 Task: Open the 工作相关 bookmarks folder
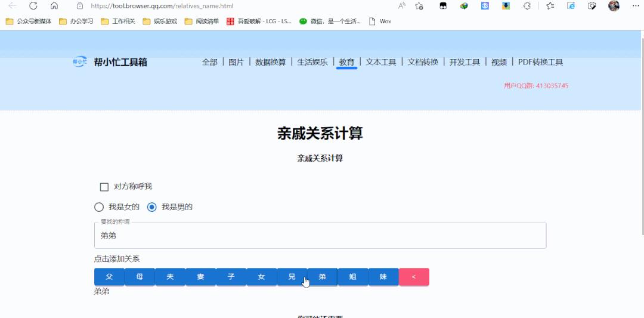coord(118,21)
